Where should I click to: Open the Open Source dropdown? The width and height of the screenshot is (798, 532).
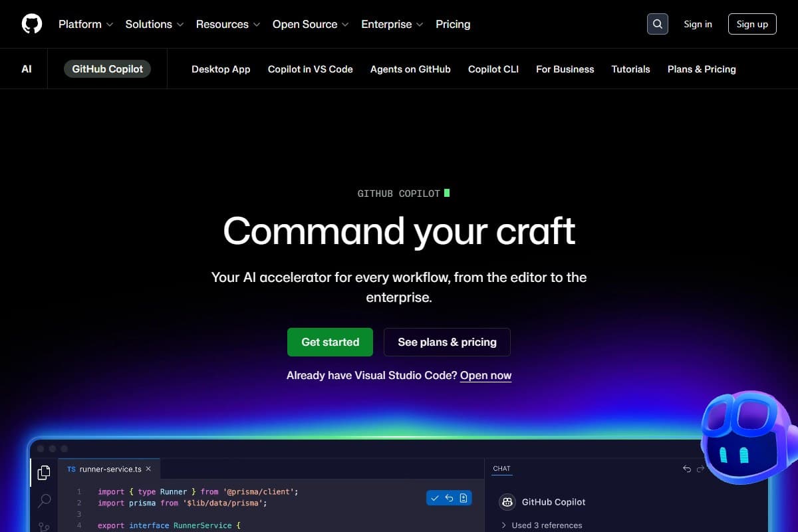click(311, 24)
